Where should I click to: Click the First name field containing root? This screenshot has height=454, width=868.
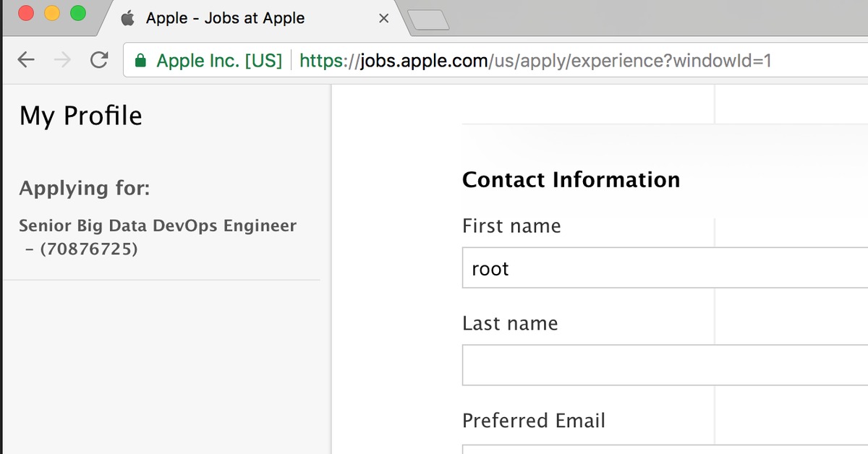[x=664, y=268]
